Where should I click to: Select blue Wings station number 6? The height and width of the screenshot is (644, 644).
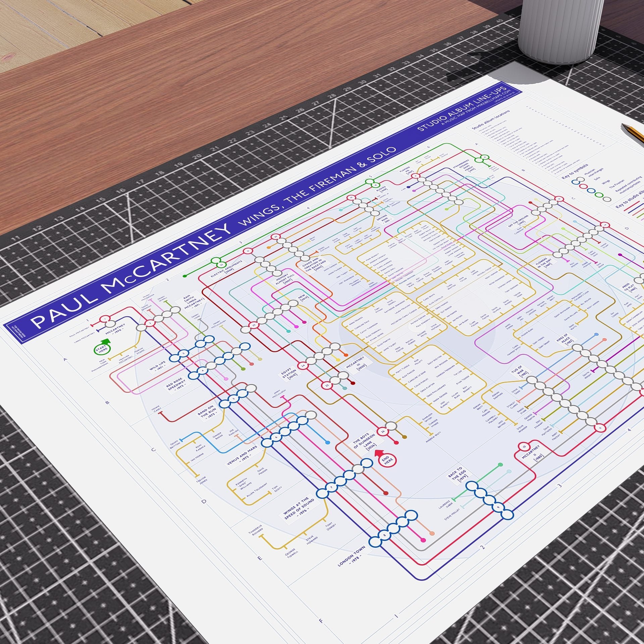(x=276, y=437)
